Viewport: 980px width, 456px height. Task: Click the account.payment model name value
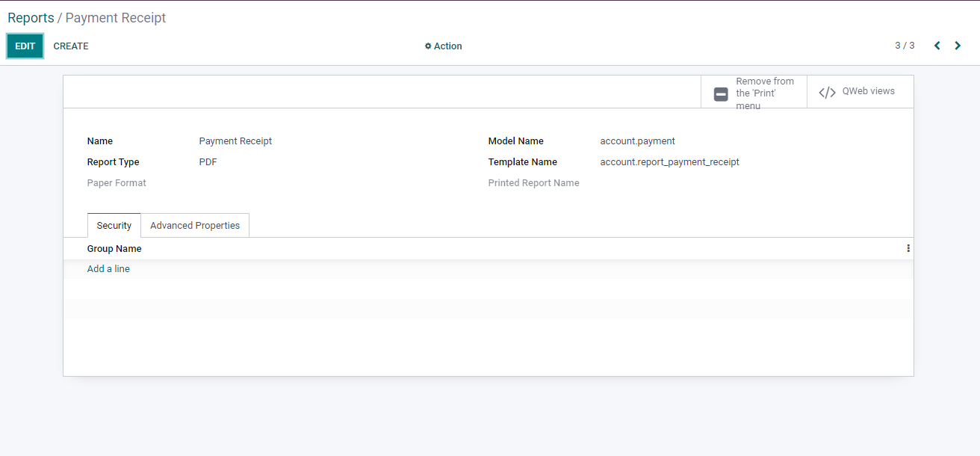pyautogui.click(x=637, y=141)
